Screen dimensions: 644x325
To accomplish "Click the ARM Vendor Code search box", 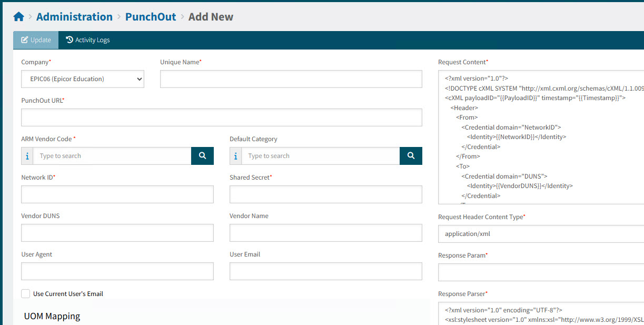I will 112,156.
